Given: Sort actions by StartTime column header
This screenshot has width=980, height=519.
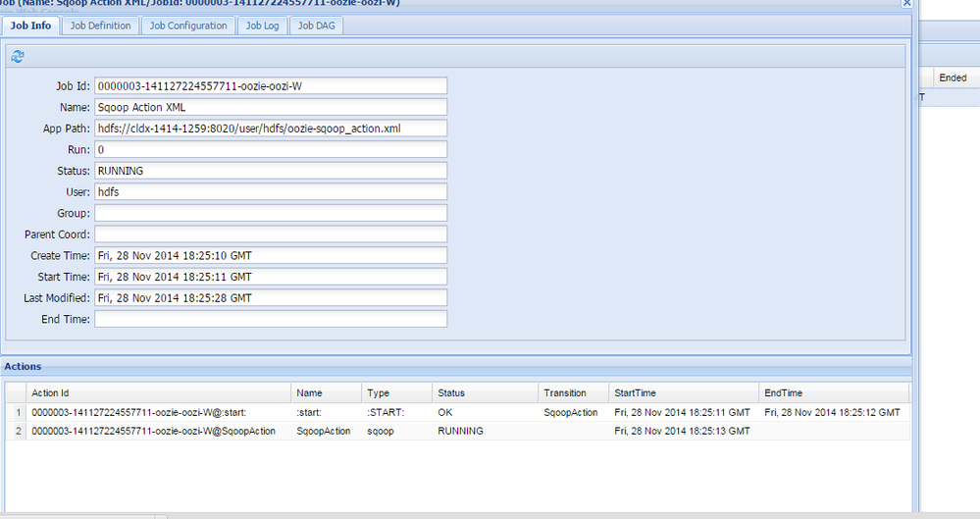Looking at the screenshot, I should [684, 392].
